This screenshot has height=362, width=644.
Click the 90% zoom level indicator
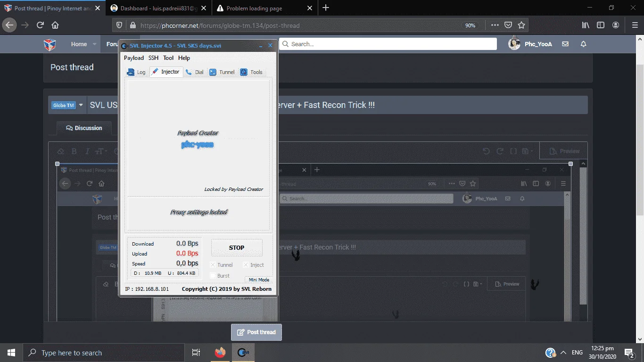click(470, 25)
